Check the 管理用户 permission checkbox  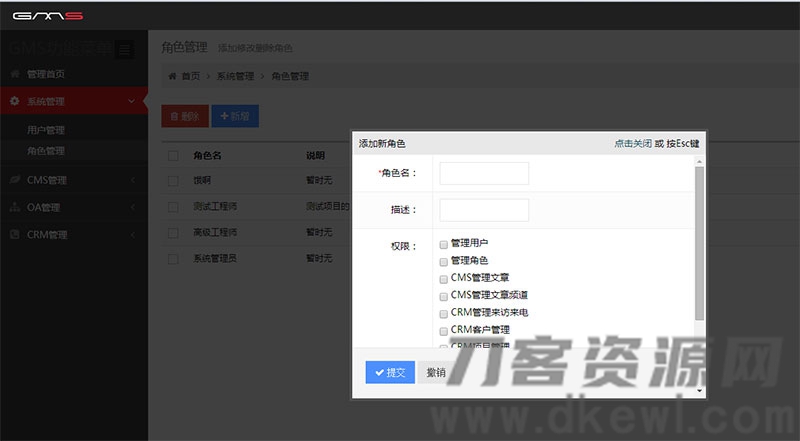pyautogui.click(x=443, y=243)
